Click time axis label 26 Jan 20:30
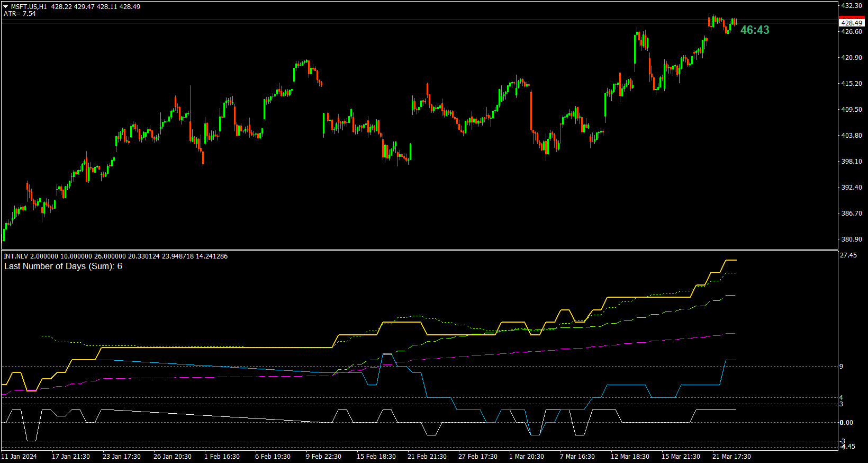Viewport: 868px width, 463px height. (x=173, y=457)
